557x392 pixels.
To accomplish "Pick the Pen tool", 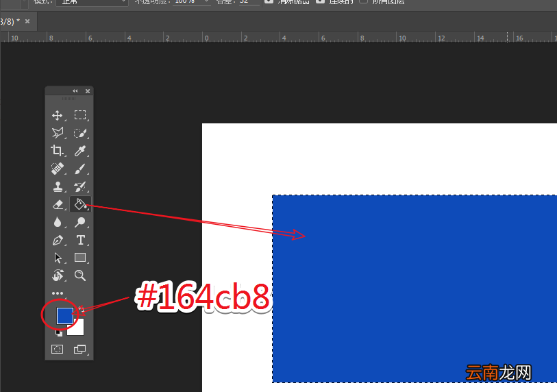I will [58, 241].
